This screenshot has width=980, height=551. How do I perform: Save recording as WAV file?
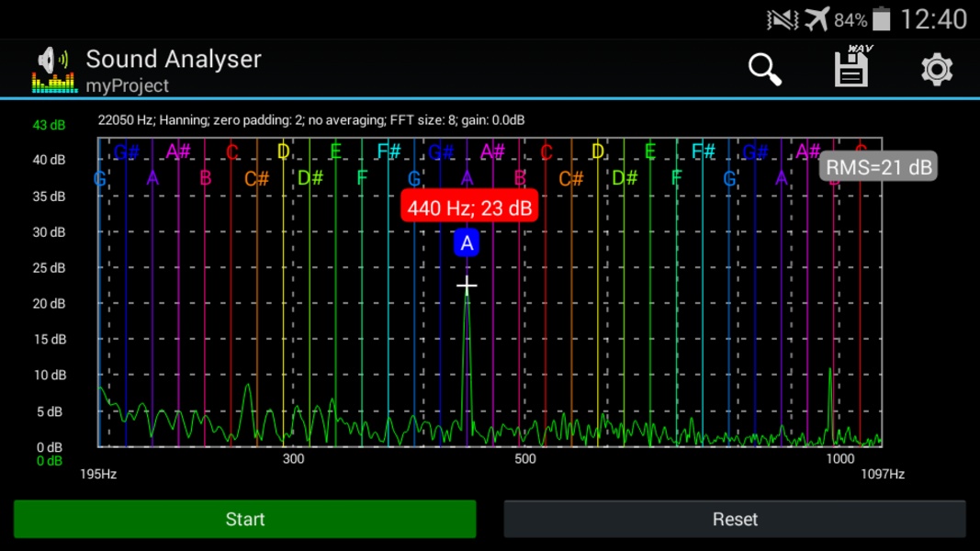tap(852, 66)
